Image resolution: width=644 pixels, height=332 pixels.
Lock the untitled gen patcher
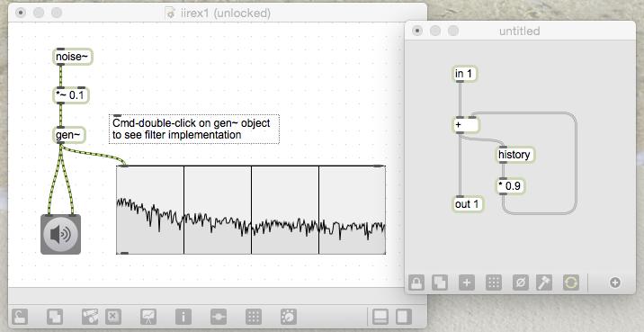tap(416, 283)
